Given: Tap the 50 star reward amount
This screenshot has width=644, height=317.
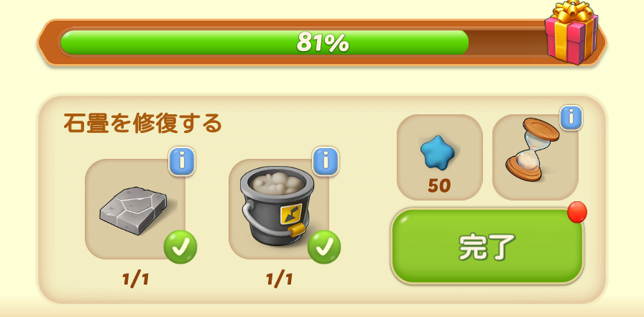Looking at the screenshot, I should click(x=439, y=186).
